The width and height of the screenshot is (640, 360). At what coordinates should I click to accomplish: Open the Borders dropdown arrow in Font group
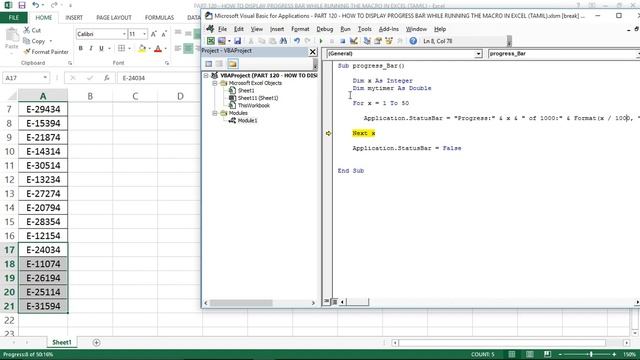[129, 49]
